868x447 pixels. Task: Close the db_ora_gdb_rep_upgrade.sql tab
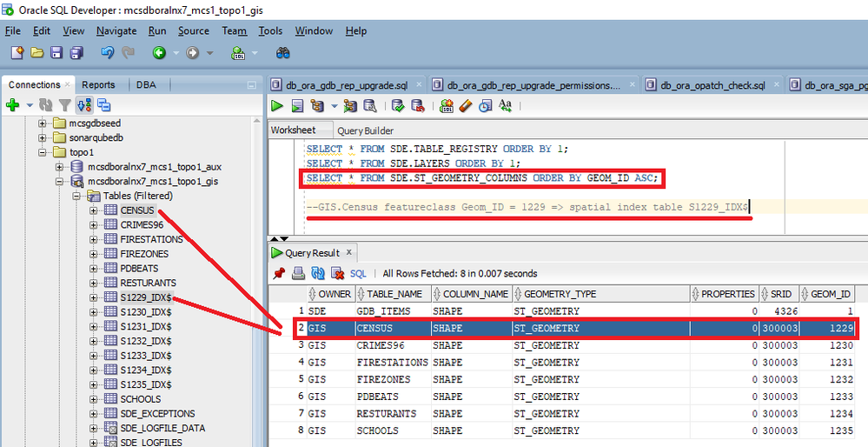419,84
